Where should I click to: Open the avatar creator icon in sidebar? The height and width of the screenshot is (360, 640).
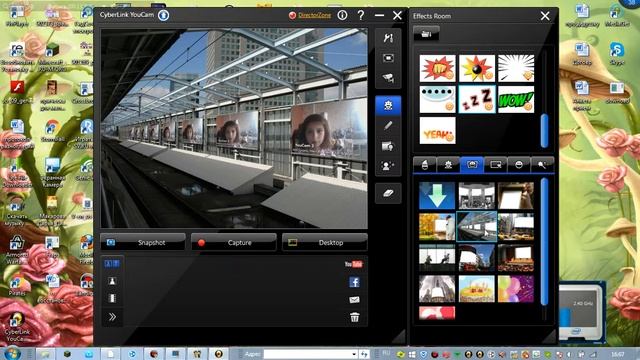click(x=388, y=165)
